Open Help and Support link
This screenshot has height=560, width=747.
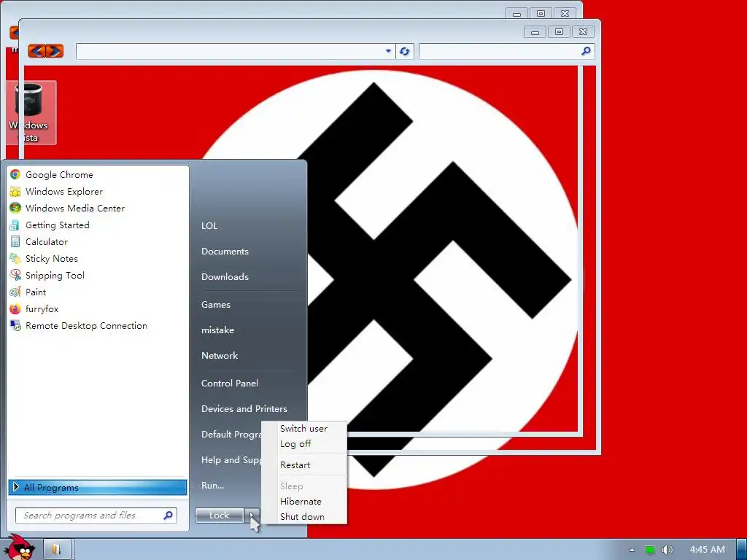point(231,460)
